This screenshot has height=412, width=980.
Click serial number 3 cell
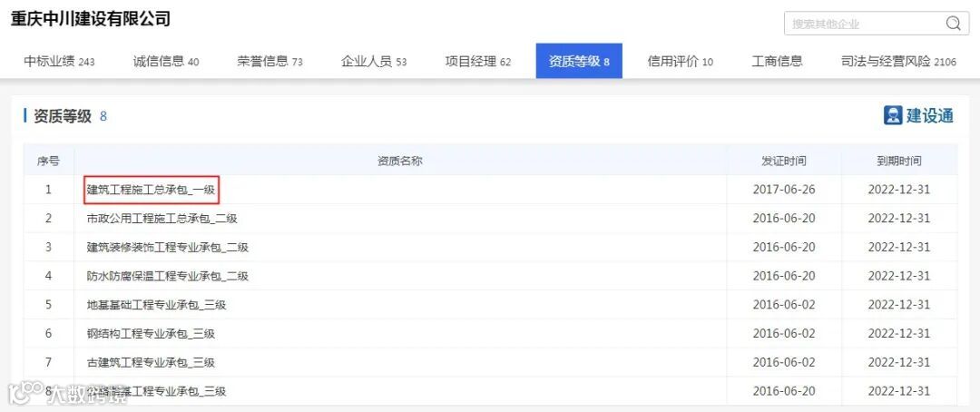pos(48,247)
